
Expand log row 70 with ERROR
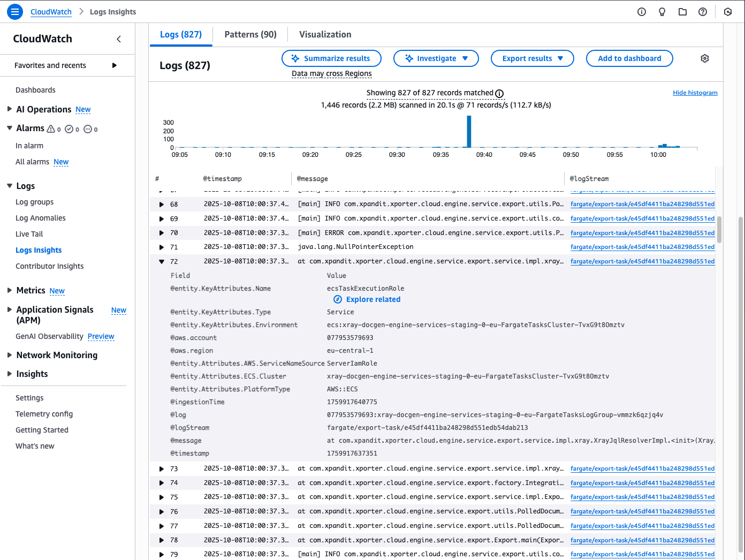(x=161, y=233)
